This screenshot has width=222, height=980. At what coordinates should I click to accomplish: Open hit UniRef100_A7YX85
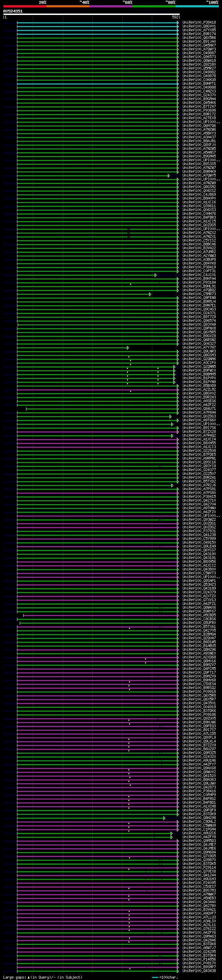coord(199,30)
